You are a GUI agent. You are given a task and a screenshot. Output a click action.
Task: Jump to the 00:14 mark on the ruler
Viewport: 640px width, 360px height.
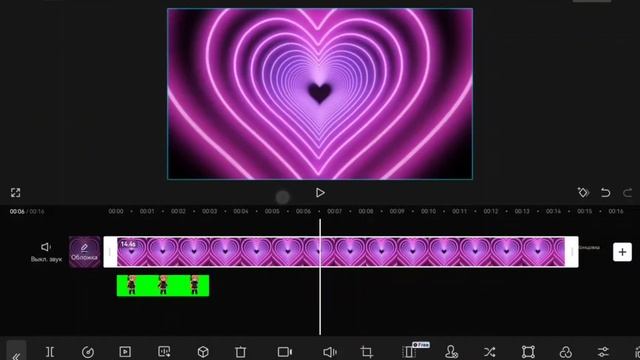[x=553, y=211]
